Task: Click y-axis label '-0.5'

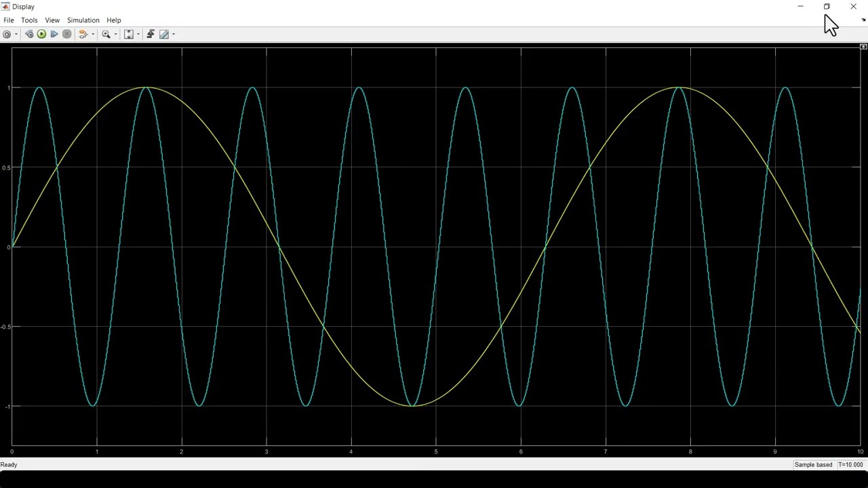Action: click(x=7, y=327)
